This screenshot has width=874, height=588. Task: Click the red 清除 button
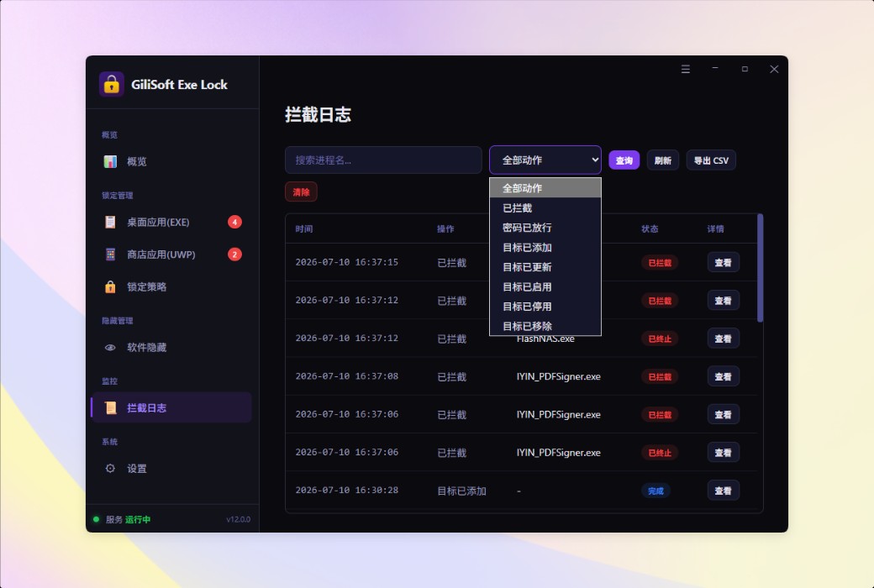tap(301, 192)
